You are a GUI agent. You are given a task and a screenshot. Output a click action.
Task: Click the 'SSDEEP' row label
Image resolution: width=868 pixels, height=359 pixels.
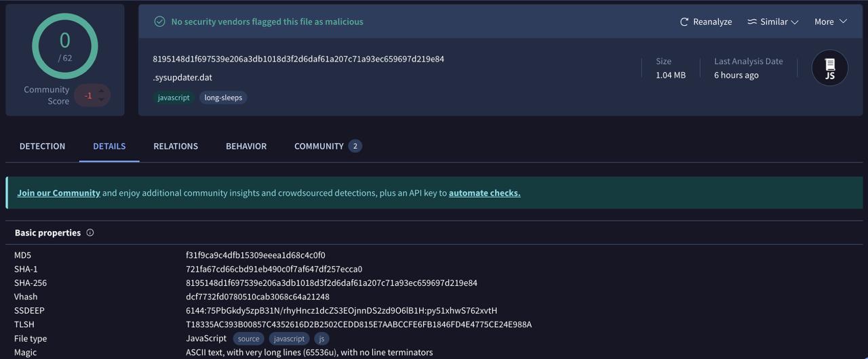pyautogui.click(x=29, y=311)
